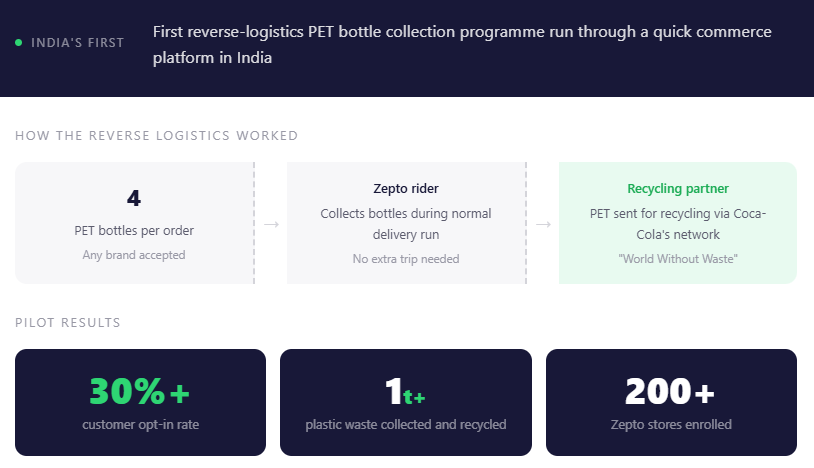The width and height of the screenshot is (814, 468).
Task: Click the large number 4 in first card
Action: (134, 198)
